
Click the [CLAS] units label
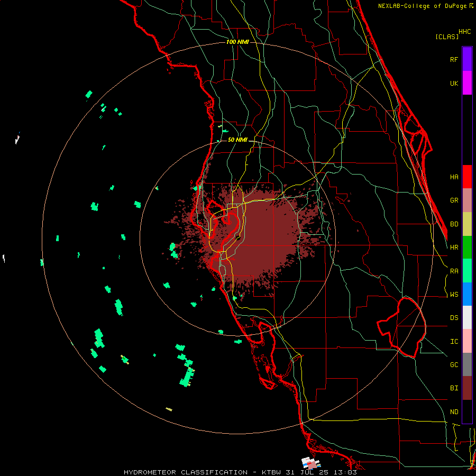[x=447, y=36]
